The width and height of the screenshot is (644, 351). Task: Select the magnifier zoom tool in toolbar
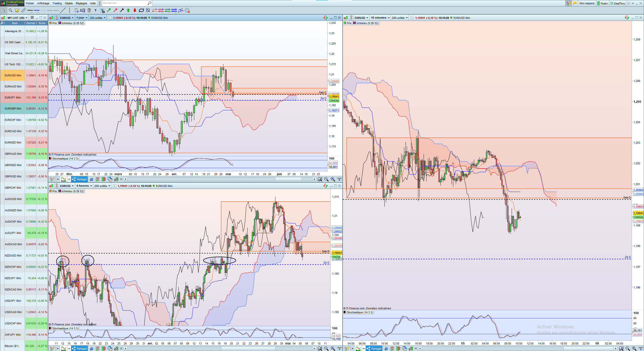[11, 10]
